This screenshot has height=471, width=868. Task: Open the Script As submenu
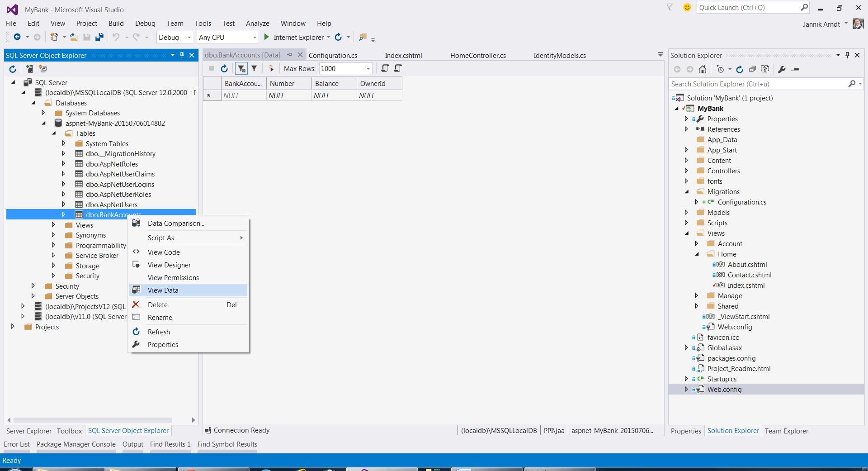[x=189, y=238]
